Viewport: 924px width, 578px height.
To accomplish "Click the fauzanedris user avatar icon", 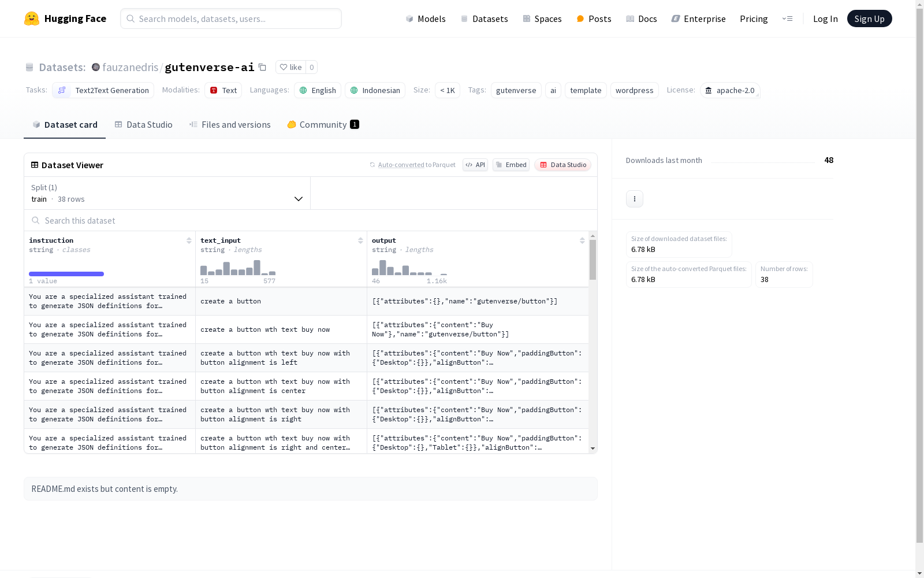I will pyautogui.click(x=96, y=67).
